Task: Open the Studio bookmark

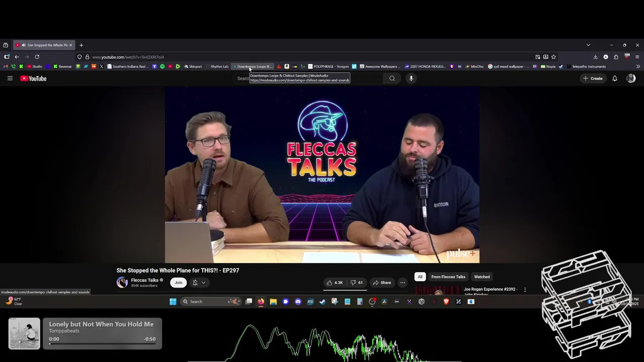Action: click(35, 66)
